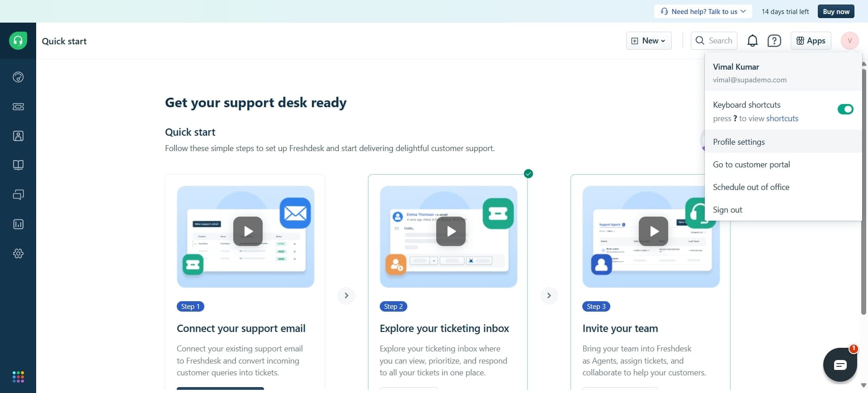
Task: Open the chat widget bubble
Action: [x=840, y=365]
